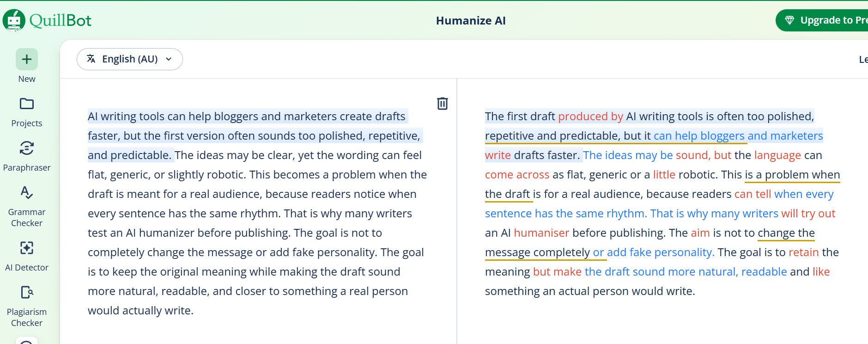Screen dimensions: 868x344
Task: Click the red word 'little' in output
Action: click(664, 175)
